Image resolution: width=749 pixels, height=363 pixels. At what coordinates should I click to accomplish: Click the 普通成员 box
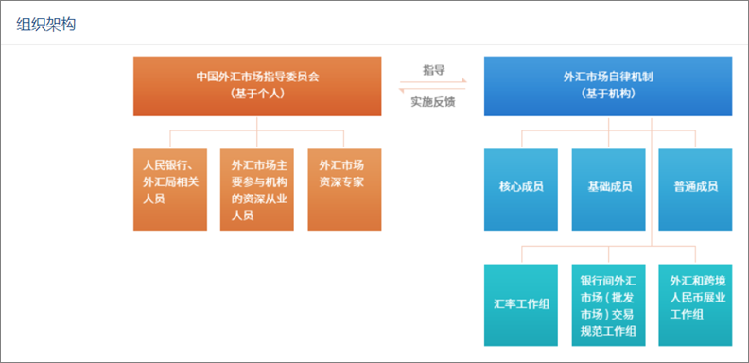tap(695, 190)
